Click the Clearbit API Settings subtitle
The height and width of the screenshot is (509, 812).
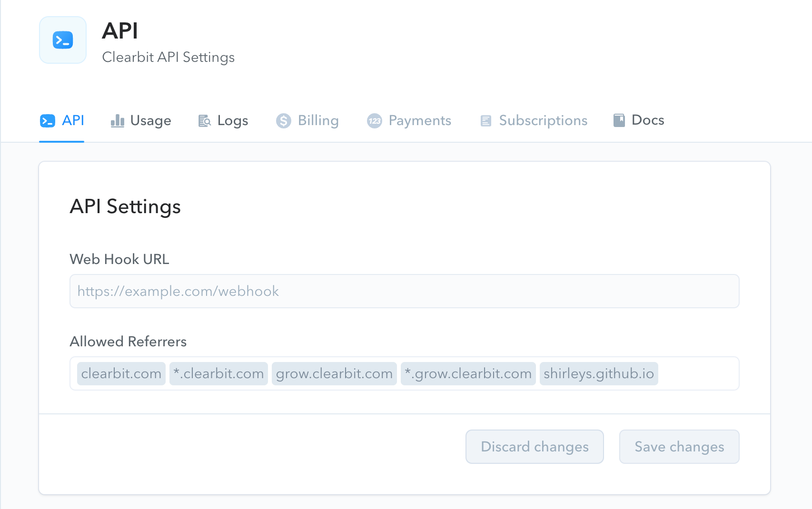pos(168,57)
